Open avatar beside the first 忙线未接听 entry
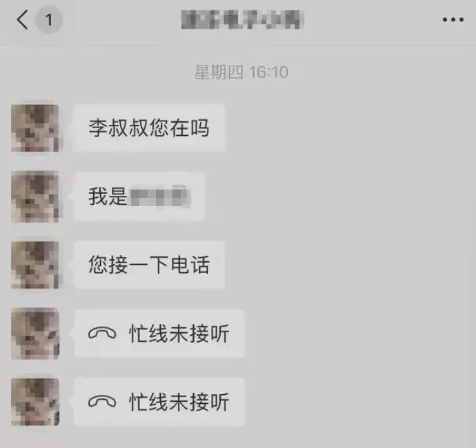The height and width of the screenshot is (448, 476). [35, 334]
